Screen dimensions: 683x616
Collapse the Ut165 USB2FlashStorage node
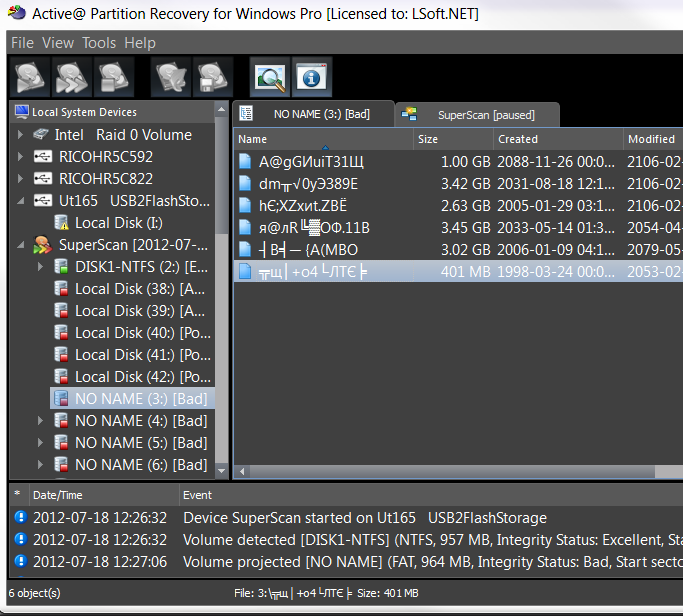pyautogui.click(x=20, y=201)
